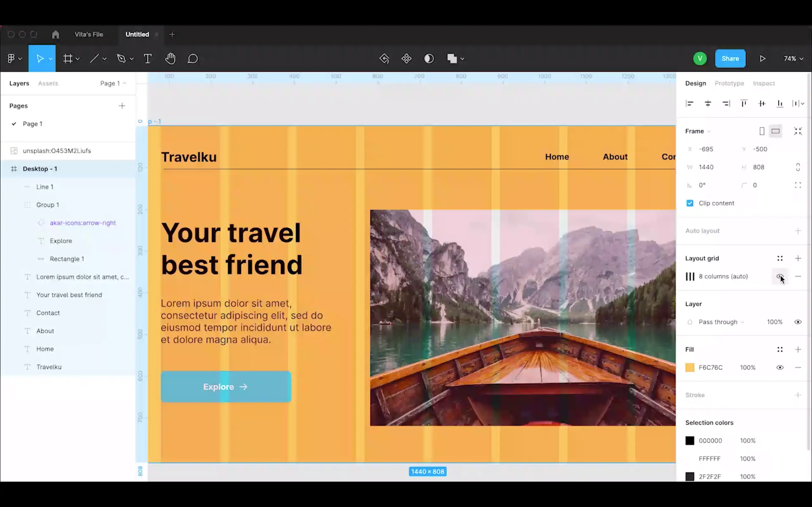Viewport: 812px width, 507px height.
Task: Select the Move tool
Action: [40, 58]
